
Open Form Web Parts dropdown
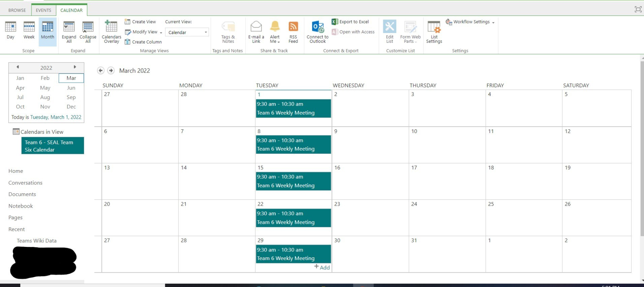click(410, 32)
